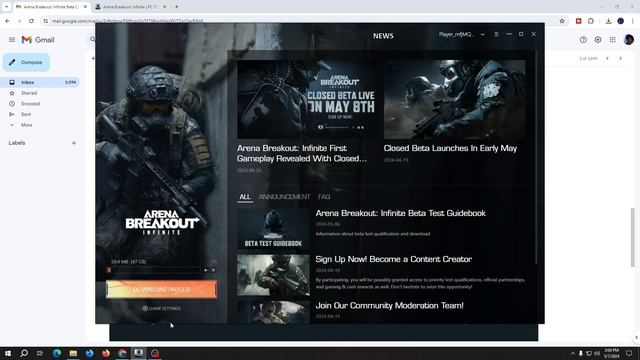The width and height of the screenshot is (640, 360).
Task: Reload the page in Chrome
Action: pos(31,21)
